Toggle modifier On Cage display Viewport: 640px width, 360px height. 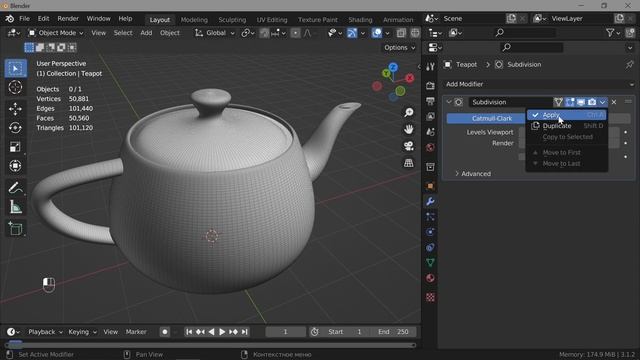[x=558, y=102]
